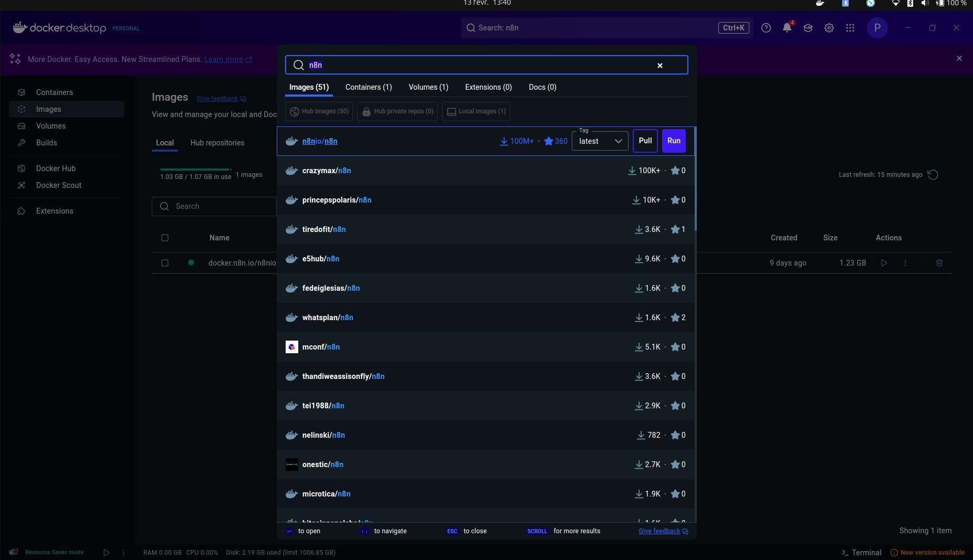Focus the n8n search field in the modal
This screenshot has width=973, height=560.
point(486,65)
